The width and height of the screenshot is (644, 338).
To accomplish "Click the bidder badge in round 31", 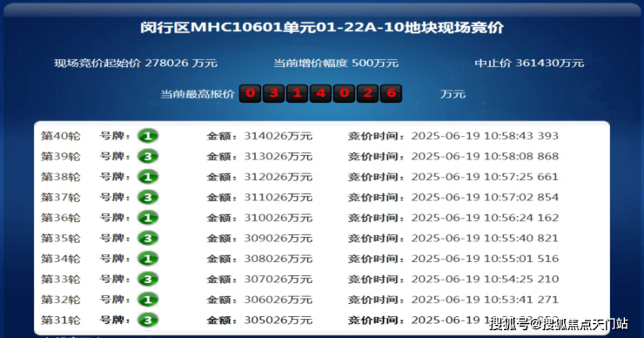I will click(148, 320).
